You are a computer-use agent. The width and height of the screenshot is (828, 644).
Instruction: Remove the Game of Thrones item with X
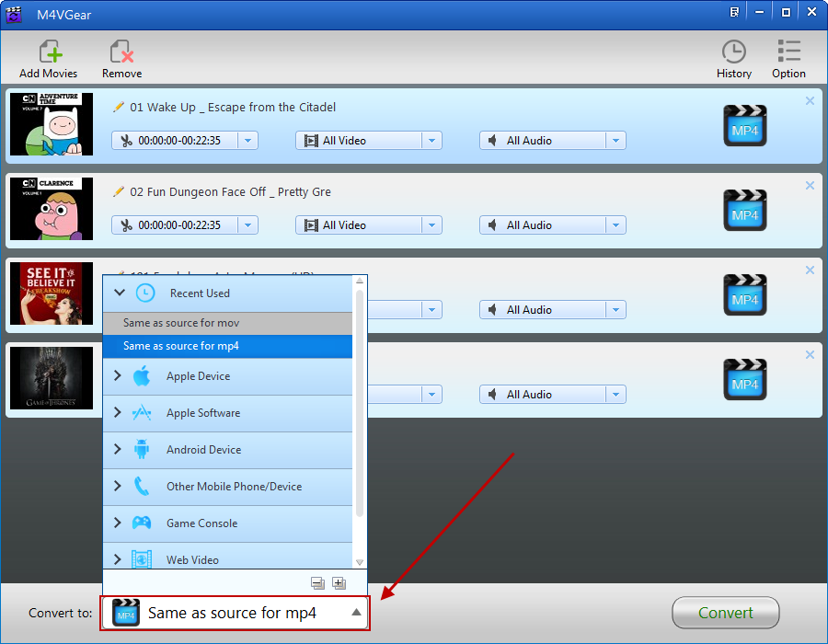pyautogui.click(x=810, y=355)
